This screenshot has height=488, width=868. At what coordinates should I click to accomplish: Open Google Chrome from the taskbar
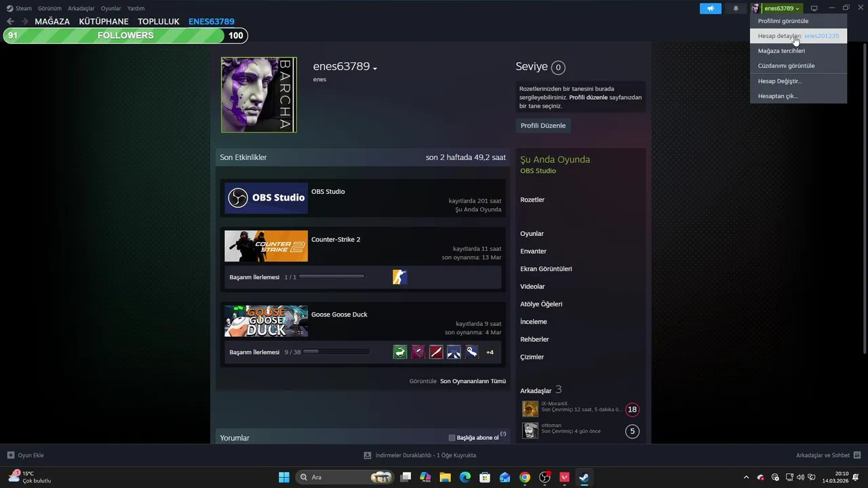pos(525,477)
